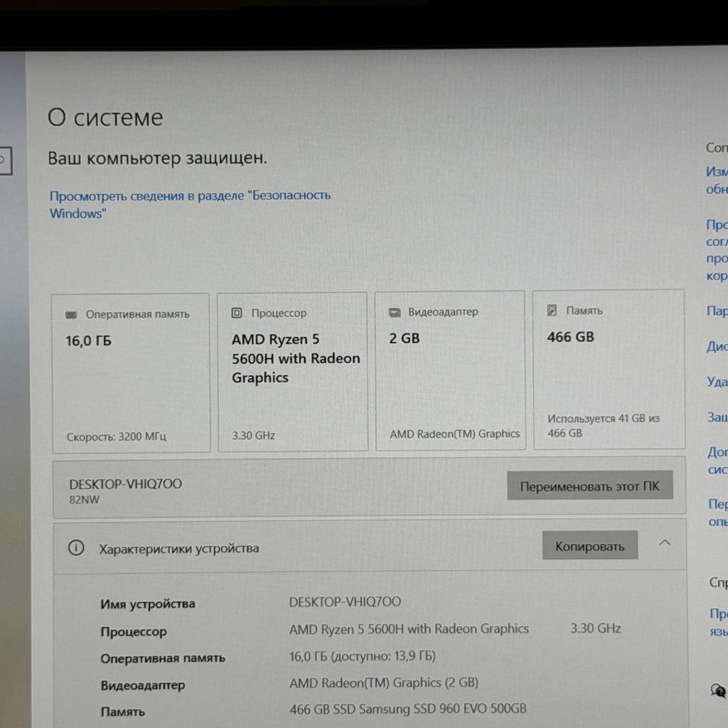Click Переименовать этот ПК button

[589, 486]
